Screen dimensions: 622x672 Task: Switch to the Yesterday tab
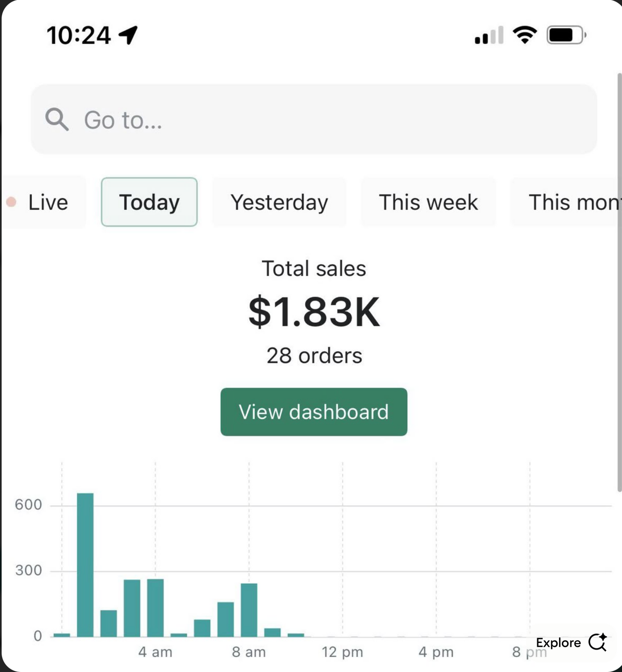tap(279, 202)
